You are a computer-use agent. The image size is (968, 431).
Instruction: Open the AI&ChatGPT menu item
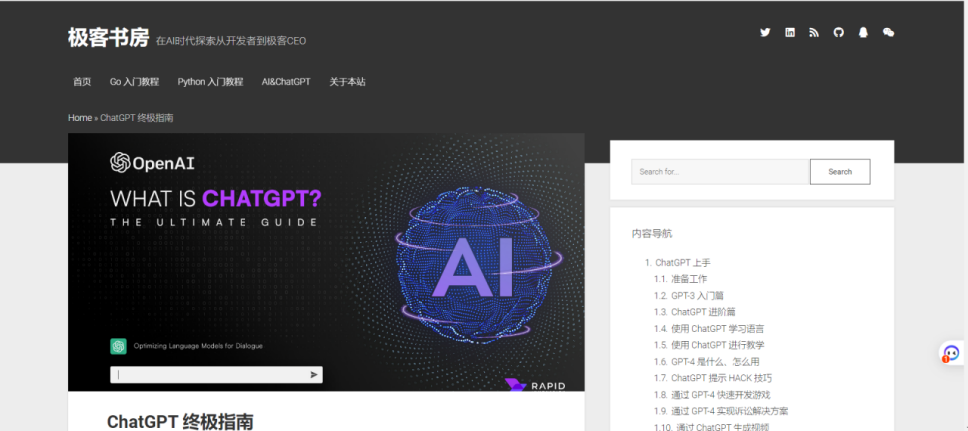point(286,82)
